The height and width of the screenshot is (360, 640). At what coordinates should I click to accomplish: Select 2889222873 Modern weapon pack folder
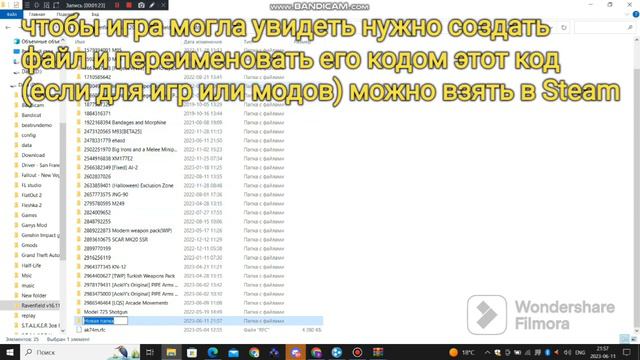128,231
